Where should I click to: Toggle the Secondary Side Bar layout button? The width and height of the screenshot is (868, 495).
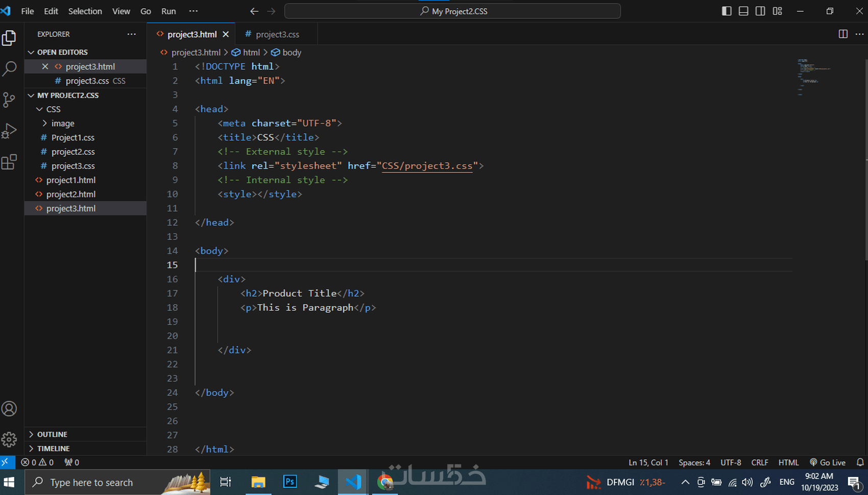pyautogui.click(x=760, y=11)
